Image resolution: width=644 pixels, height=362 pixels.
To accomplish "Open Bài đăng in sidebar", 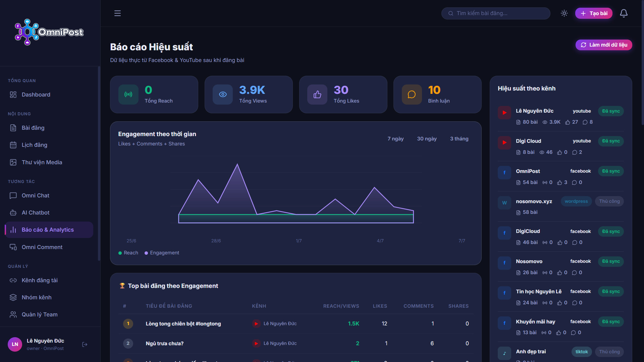I will pyautogui.click(x=49, y=128).
